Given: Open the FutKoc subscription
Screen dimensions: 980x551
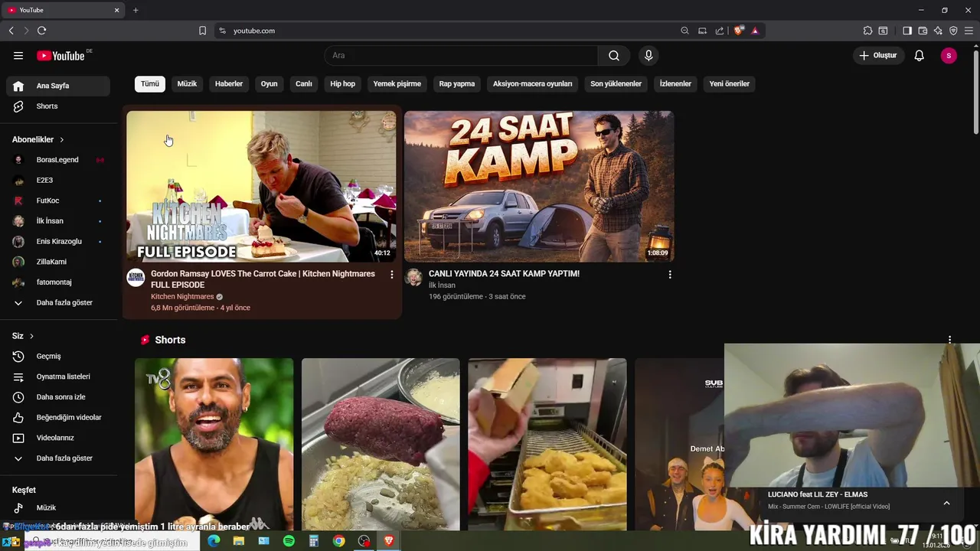Looking at the screenshot, I should pyautogui.click(x=58, y=201).
